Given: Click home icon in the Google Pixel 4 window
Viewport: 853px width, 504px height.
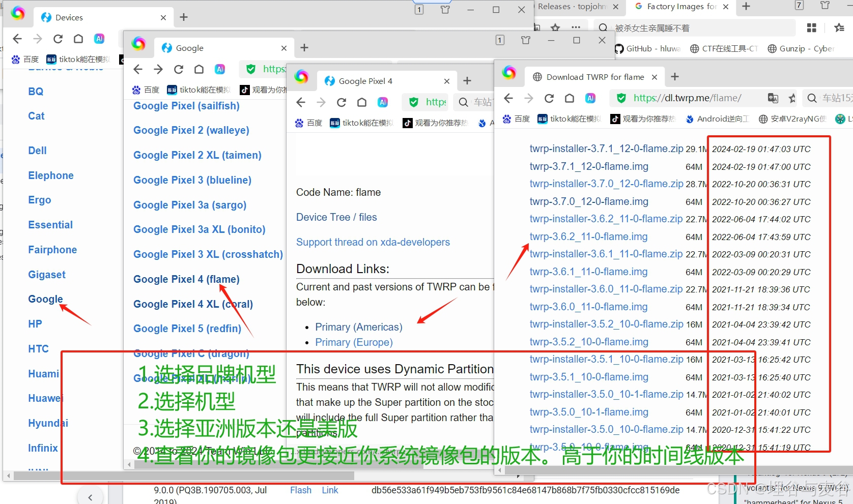Looking at the screenshot, I should 362,102.
